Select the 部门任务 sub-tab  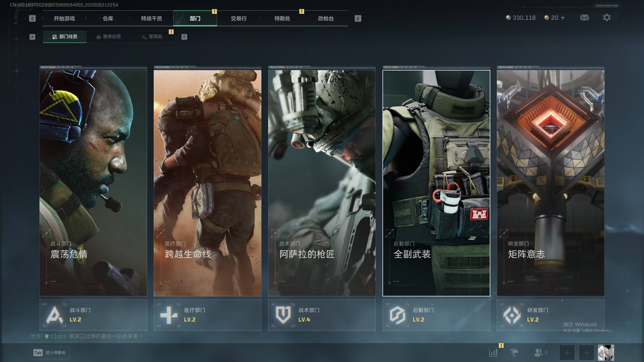click(x=65, y=37)
